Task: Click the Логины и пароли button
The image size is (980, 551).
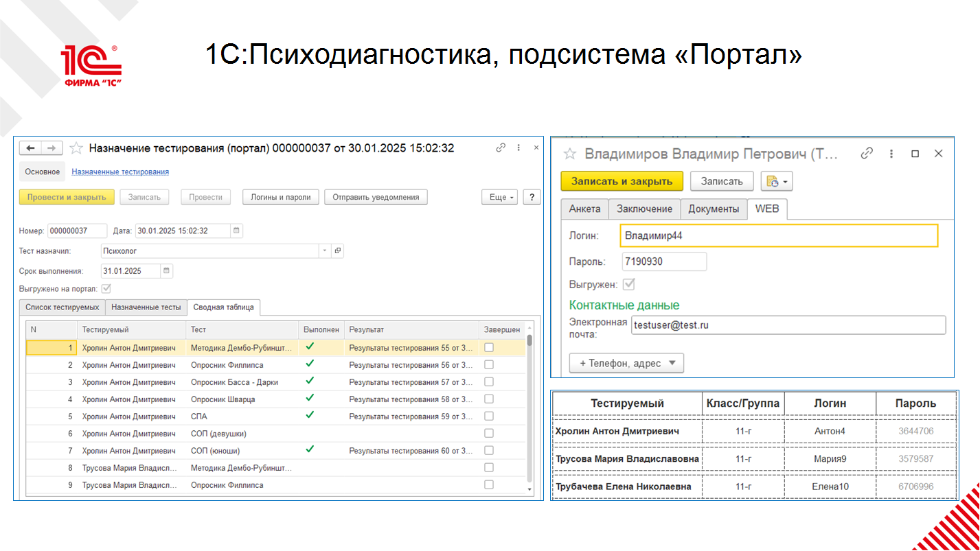Action: pyautogui.click(x=281, y=197)
